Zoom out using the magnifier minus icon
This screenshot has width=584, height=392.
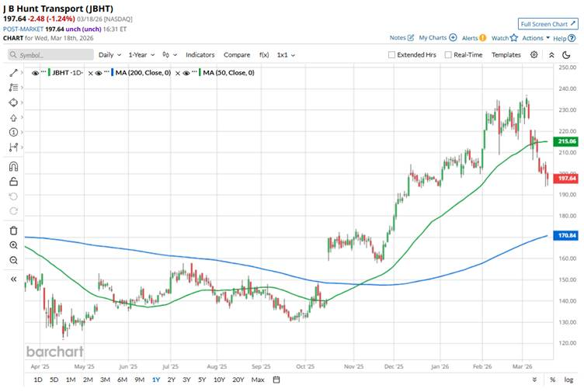(13, 260)
